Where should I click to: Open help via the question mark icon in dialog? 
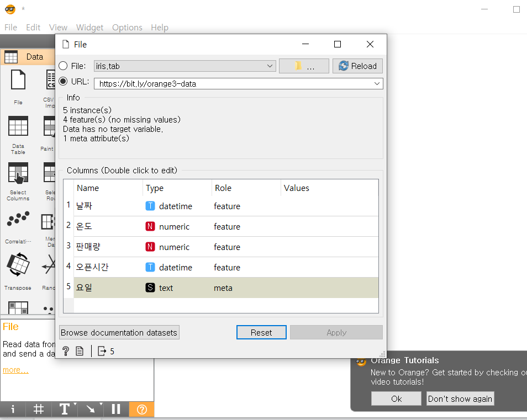tap(66, 350)
